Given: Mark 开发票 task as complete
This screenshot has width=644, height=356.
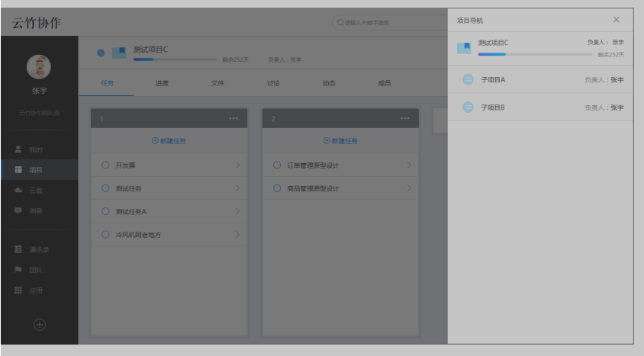Looking at the screenshot, I should pyautogui.click(x=105, y=165).
